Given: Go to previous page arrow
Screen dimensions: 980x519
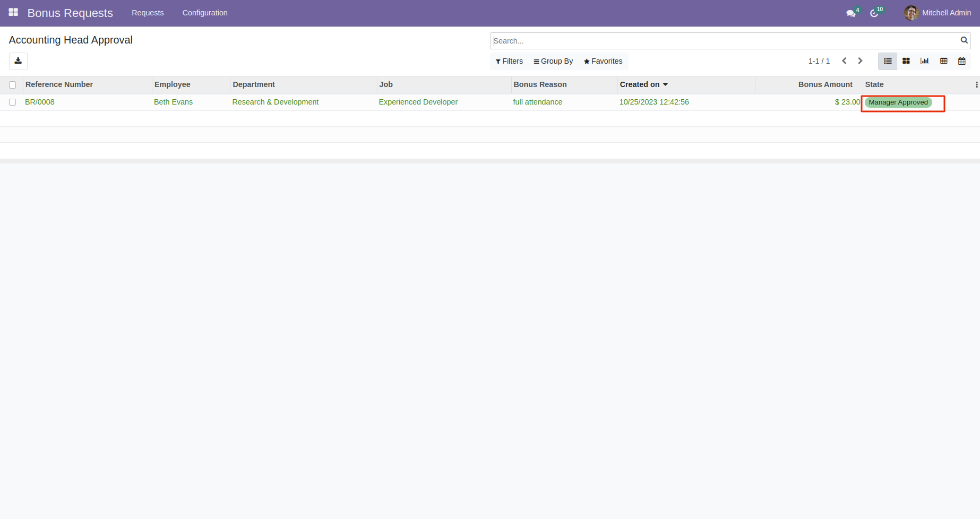Looking at the screenshot, I should [x=844, y=61].
